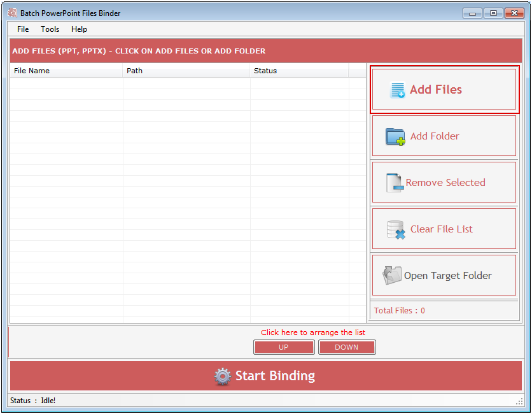Open the Tools menu
The height and width of the screenshot is (414, 532).
(x=50, y=29)
